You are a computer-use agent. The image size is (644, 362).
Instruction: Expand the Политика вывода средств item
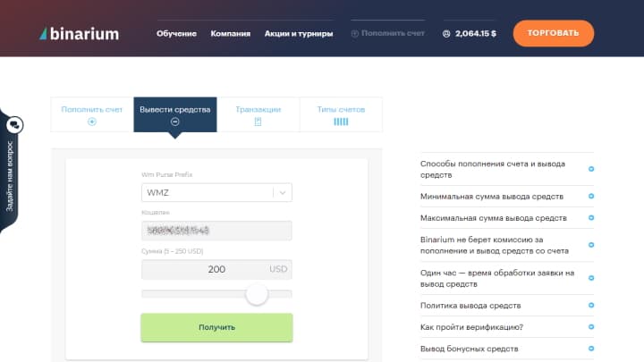pyautogui.click(x=591, y=306)
